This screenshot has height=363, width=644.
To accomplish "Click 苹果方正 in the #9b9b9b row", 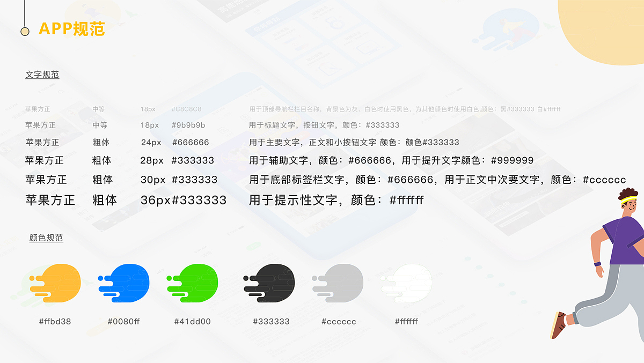I will coord(40,125).
